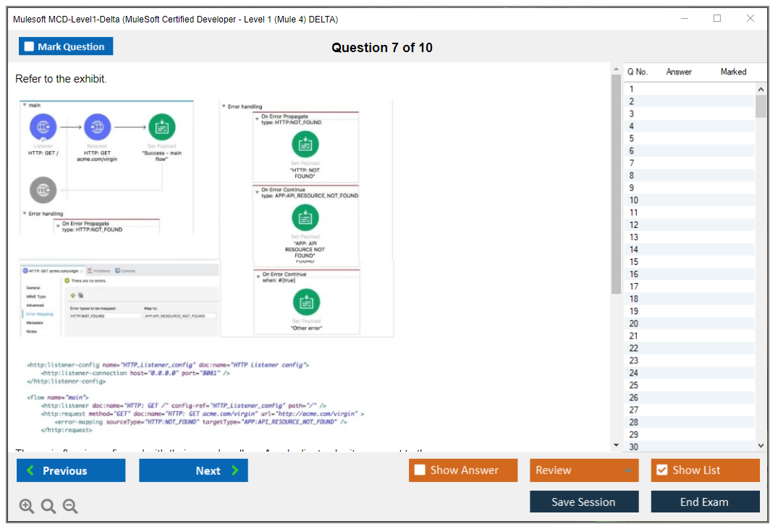Click the HTTP Listener icon in main flow
The image size is (778, 532).
coord(43,127)
